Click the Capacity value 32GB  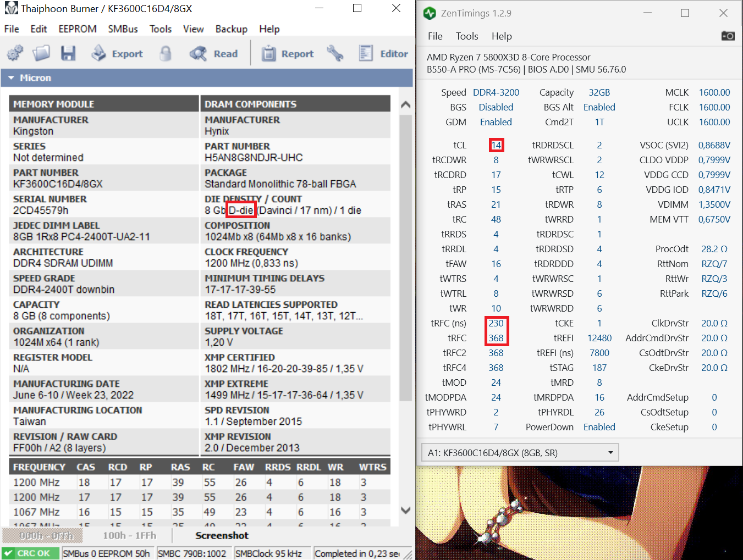click(599, 92)
